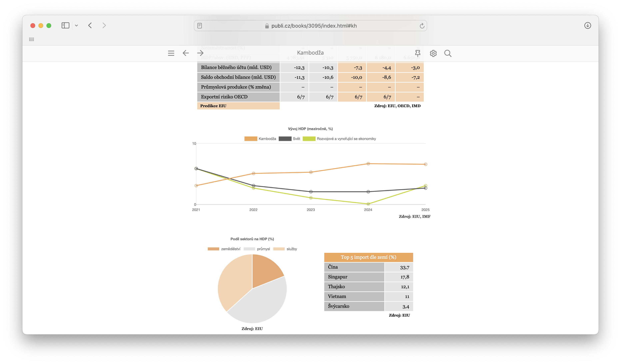This screenshot has height=364, width=621.
Task: Toggle zemědělství legend in pie chart
Action: pos(224,249)
